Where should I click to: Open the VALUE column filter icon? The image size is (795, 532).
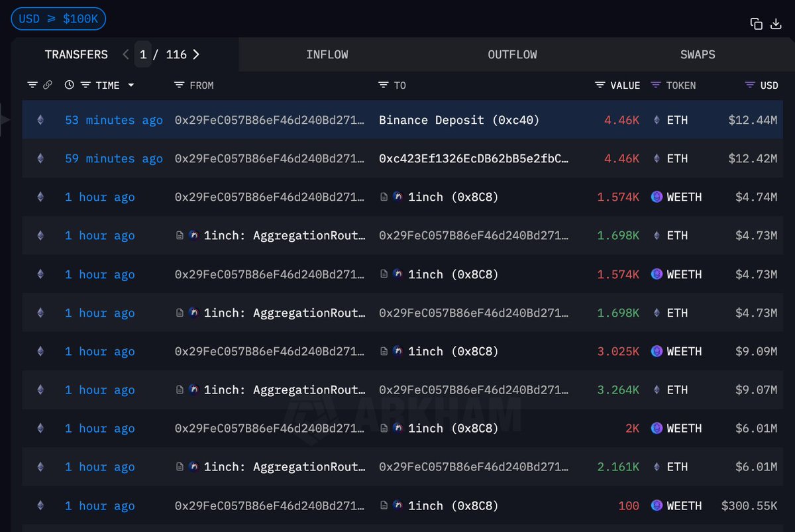coord(600,85)
